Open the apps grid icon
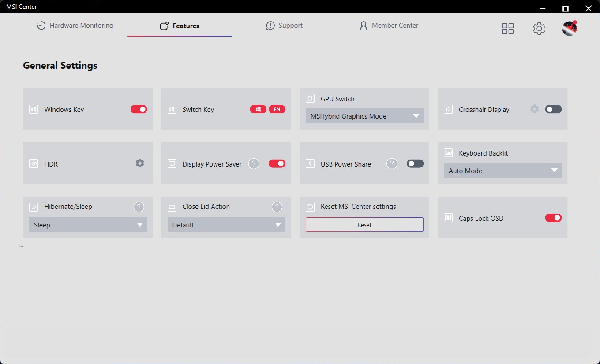This screenshot has height=364, width=600. click(508, 29)
